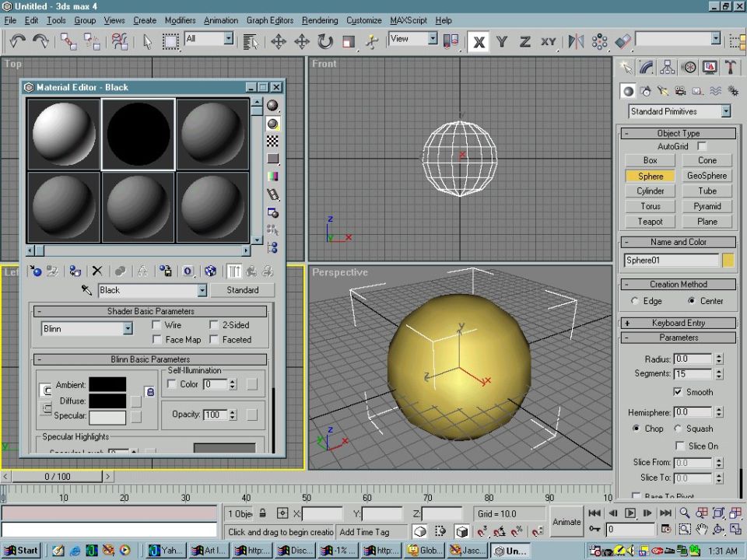Click the Torus primitive button
This screenshot has width=747, height=560.
point(650,206)
